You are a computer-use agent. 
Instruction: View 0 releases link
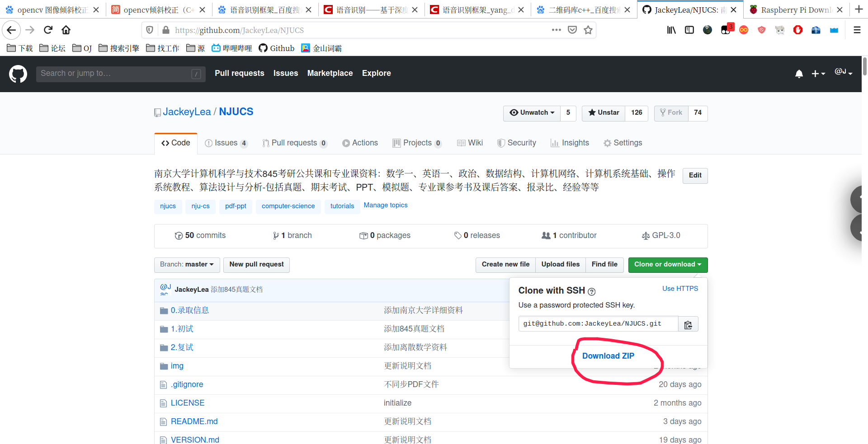tap(477, 236)
